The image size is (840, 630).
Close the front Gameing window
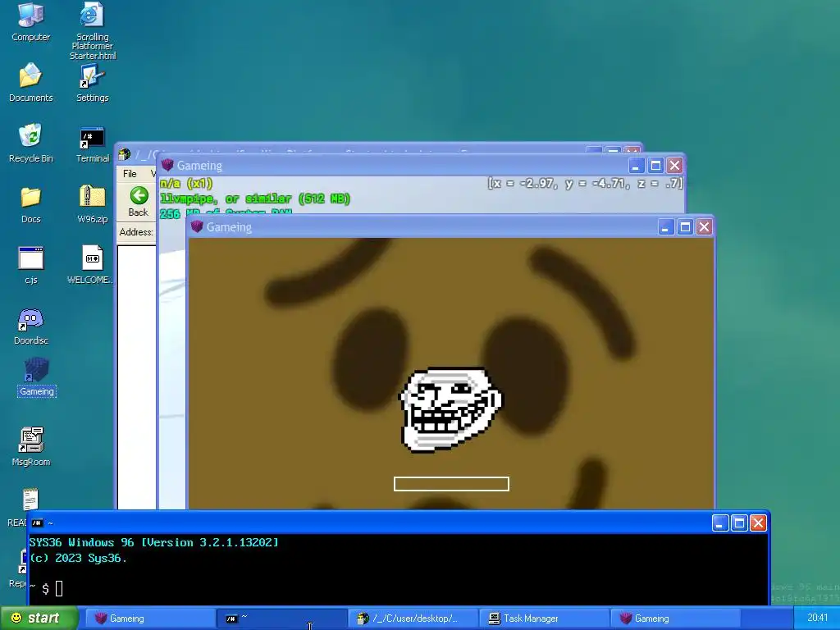pyautogui.click(x=704, y=227)
